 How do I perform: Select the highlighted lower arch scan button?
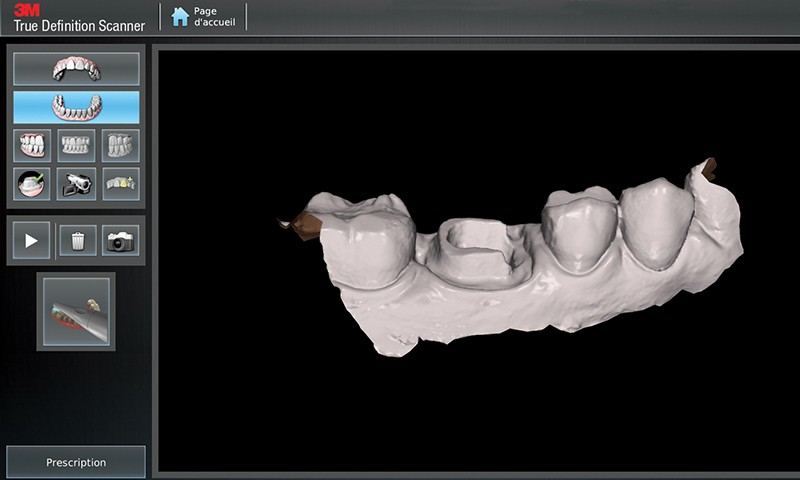(76, 106)
